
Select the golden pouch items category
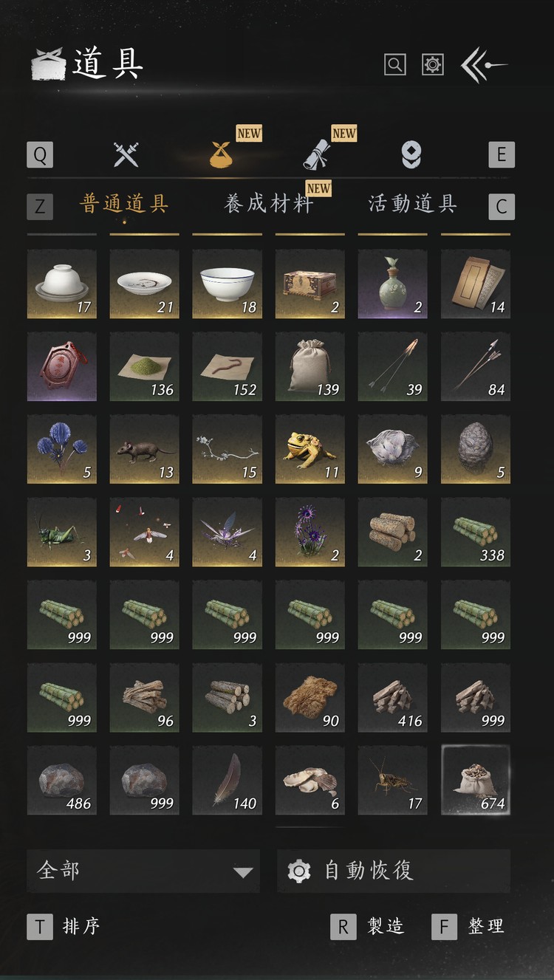(222, 154)
